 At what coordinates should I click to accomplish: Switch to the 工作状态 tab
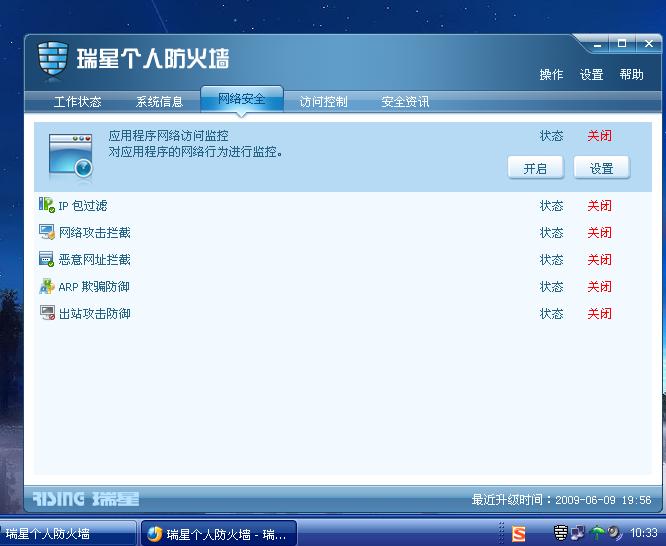[x=77, y=102]
